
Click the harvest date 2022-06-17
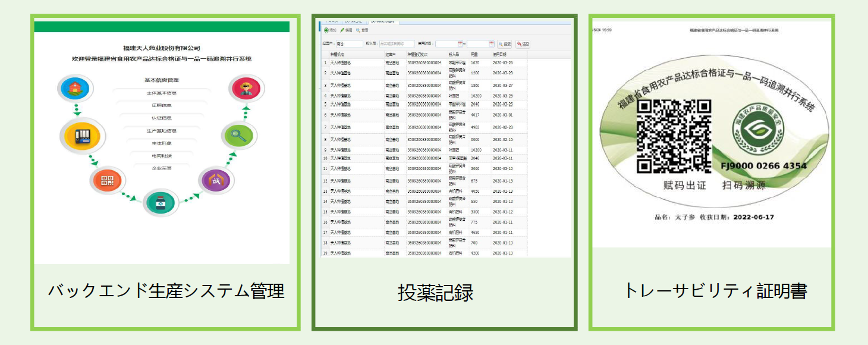click(754, 218)
